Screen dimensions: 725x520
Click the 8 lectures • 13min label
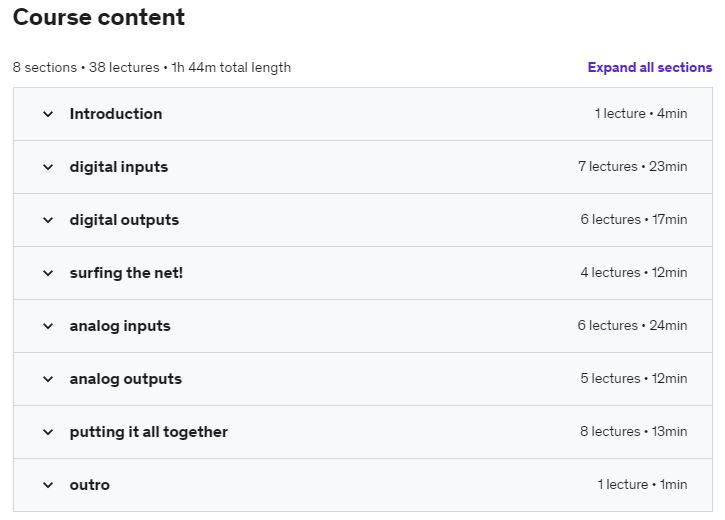(633, 432)
